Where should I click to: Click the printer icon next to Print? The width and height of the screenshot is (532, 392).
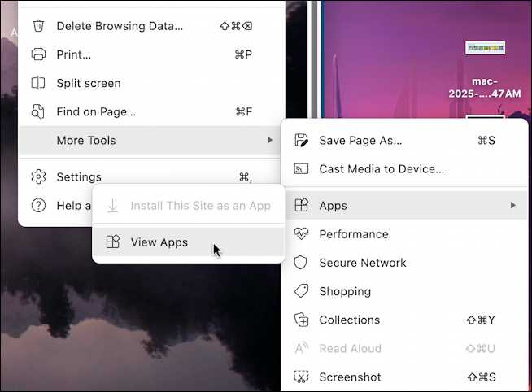click(38, 54)
